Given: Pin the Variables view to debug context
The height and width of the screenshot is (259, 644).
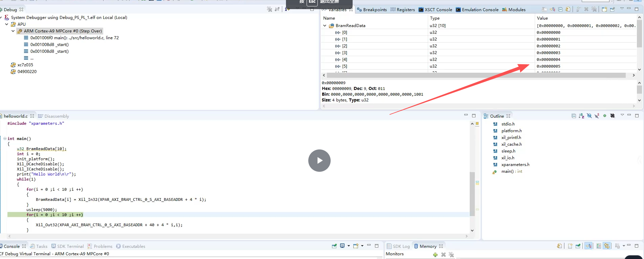Looking at the screenshot, I should [x=613, y=9].
